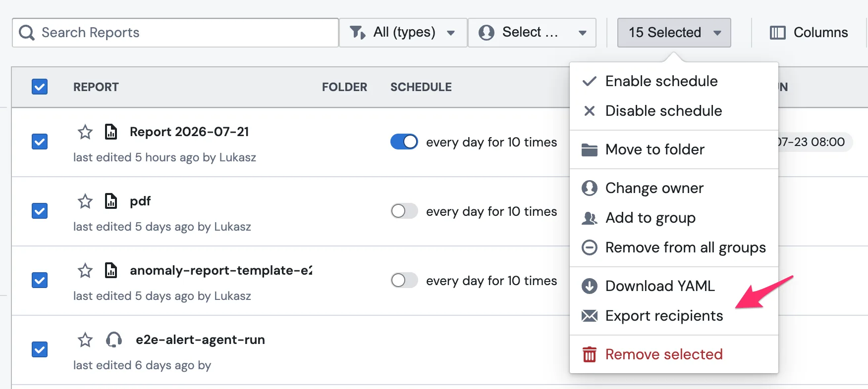Screen dimensions: 868x389
Task: Uncheck the select-all checkbox in header
Action: point(40,87)
